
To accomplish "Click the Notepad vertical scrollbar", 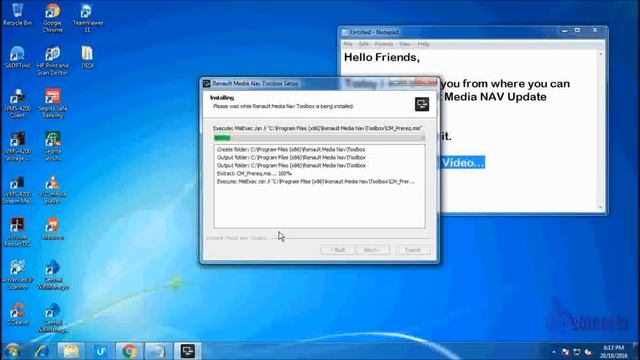I will [600, 130].
